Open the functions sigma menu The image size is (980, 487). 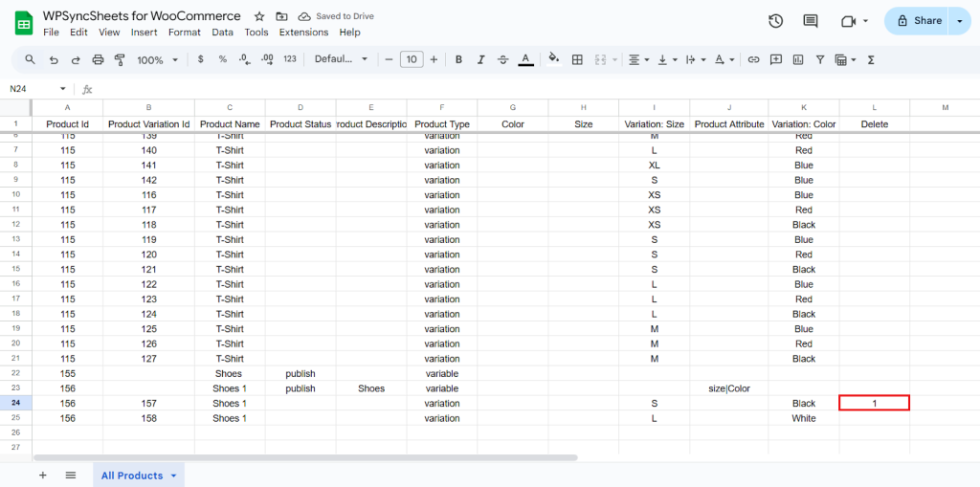871,59
